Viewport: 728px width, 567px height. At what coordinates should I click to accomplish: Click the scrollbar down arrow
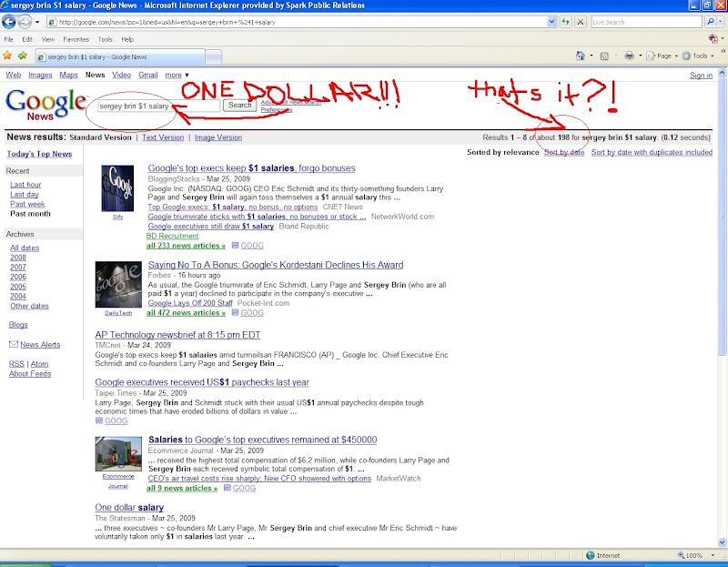click(722, 542)
